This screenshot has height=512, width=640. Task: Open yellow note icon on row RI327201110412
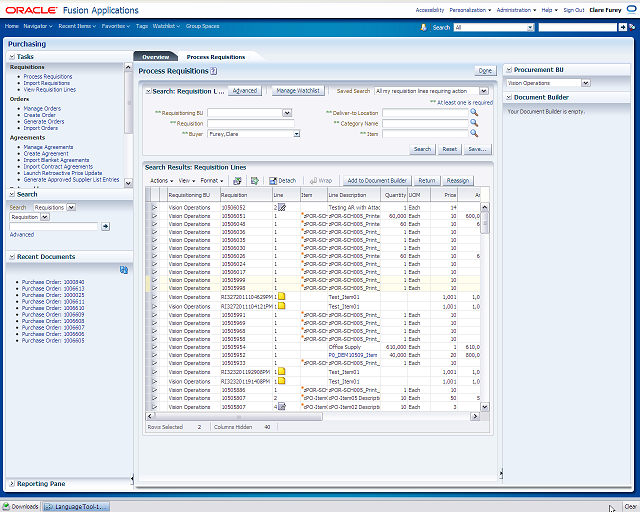pyautogui.click(x=282, y=306)
